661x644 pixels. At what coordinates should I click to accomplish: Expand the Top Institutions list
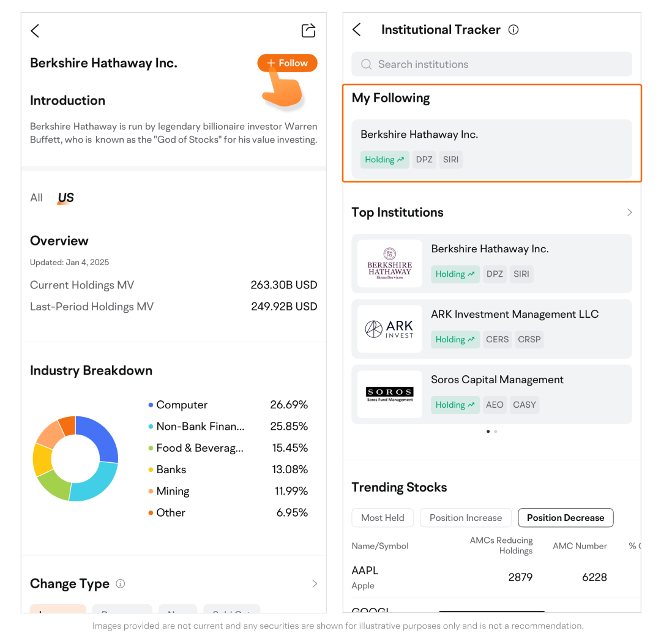pyautogui.click(x=629, y=212)
